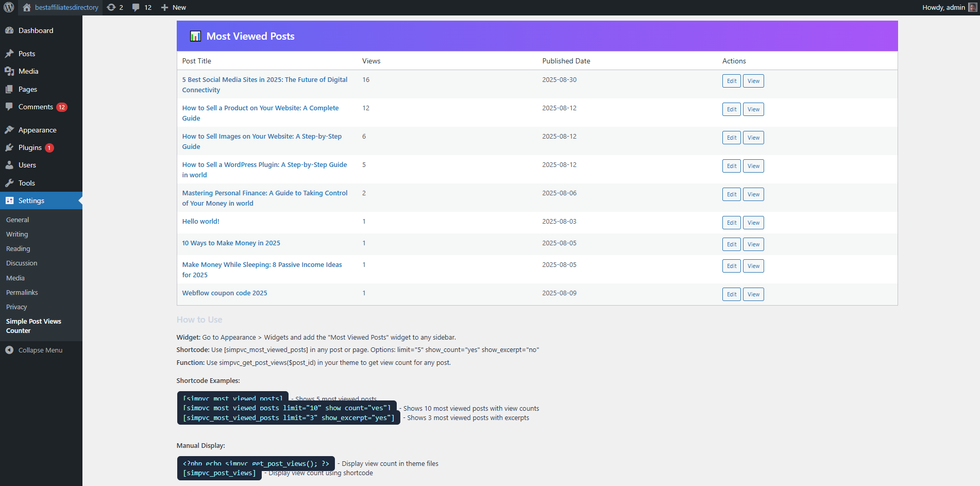
Task: Go to Users in sidebar
Action: pyautogui.click(x=27, y=165)
